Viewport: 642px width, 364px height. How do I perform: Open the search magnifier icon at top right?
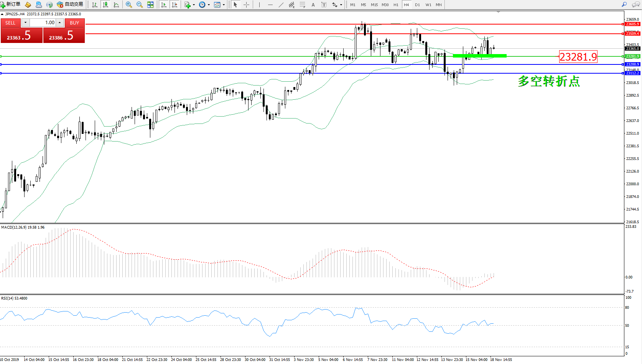point(624,5)
